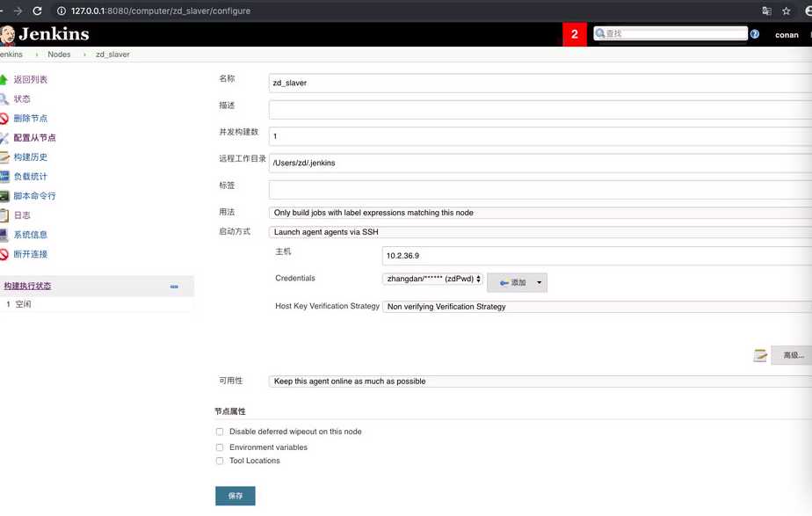Click the advanced button below the SSH settings
Screen dimensions: 812x516
[x=793, y=355]
